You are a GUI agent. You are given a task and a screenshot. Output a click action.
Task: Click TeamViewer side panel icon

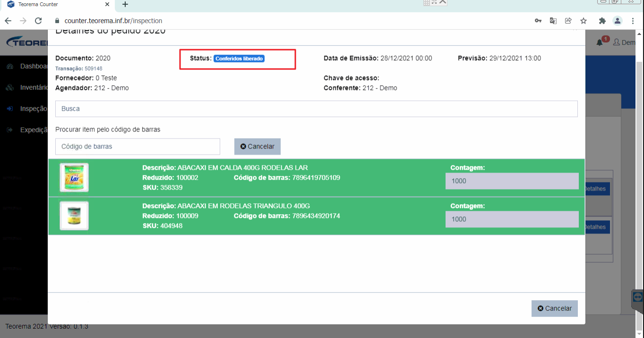pyautogui.click(x=638, y=297)
